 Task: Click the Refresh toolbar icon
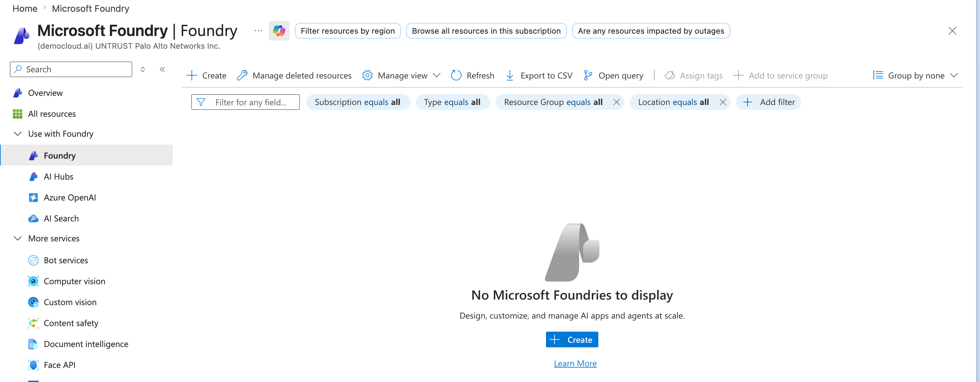456,76
